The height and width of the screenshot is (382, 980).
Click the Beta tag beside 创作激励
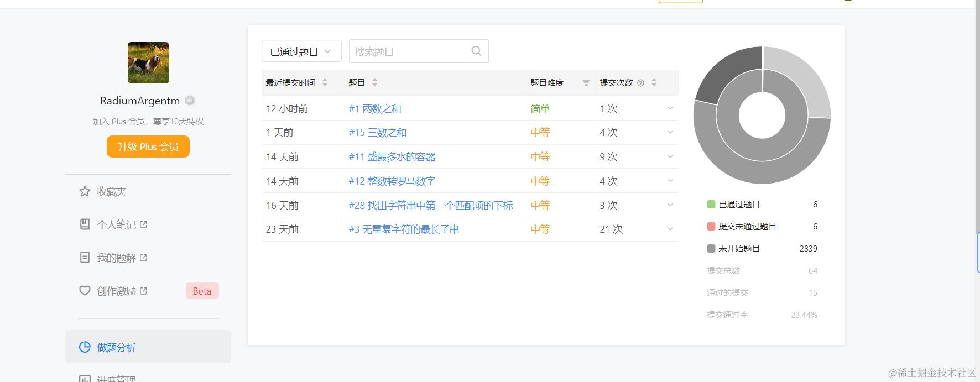(x=202, y=291)
